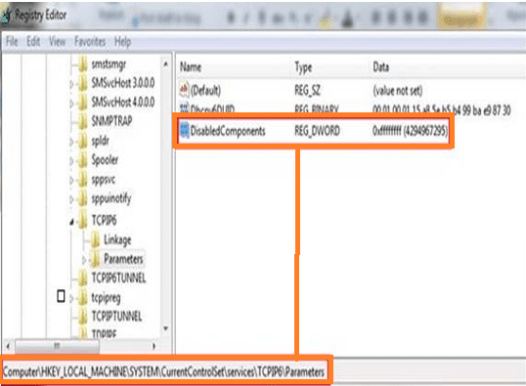Expand the Spooler key
The width and height of the screenshot is (526, 386).
pos(71,161)
